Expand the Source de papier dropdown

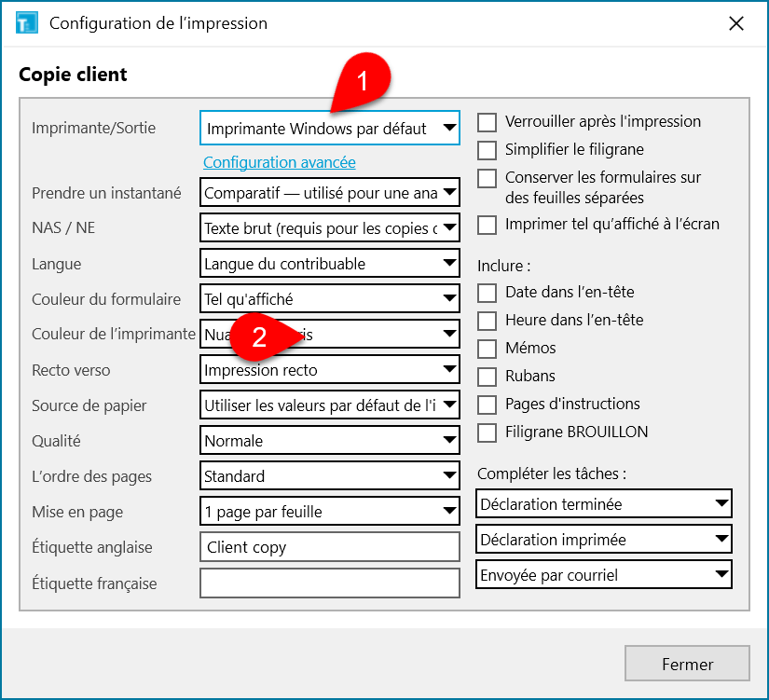tap(330, 405)
